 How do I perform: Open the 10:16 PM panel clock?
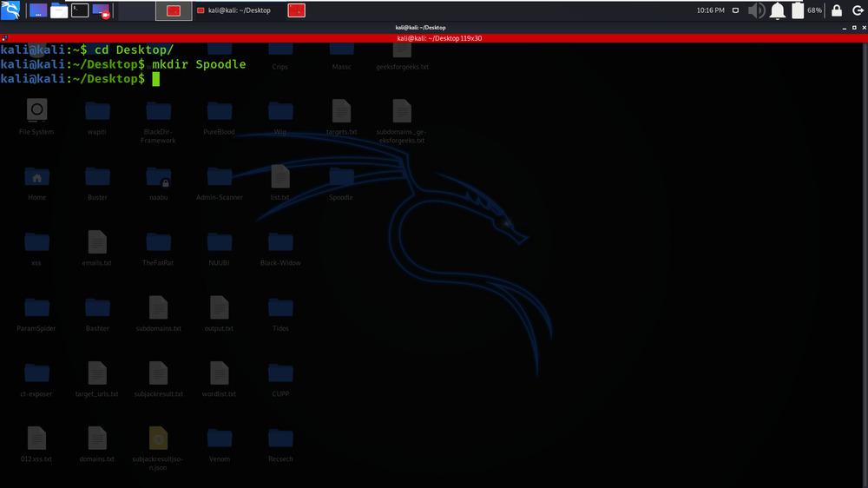click(710, 10)
